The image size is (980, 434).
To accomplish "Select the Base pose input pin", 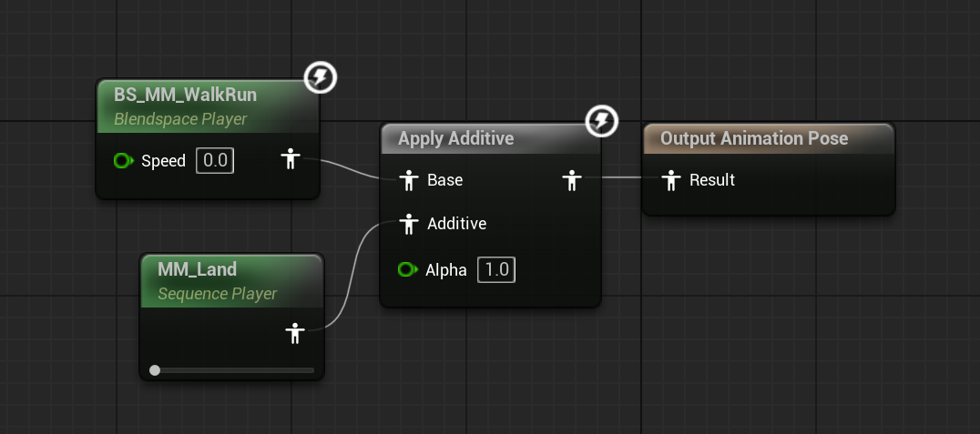I will pyautogui.click(x=409, y=180).
